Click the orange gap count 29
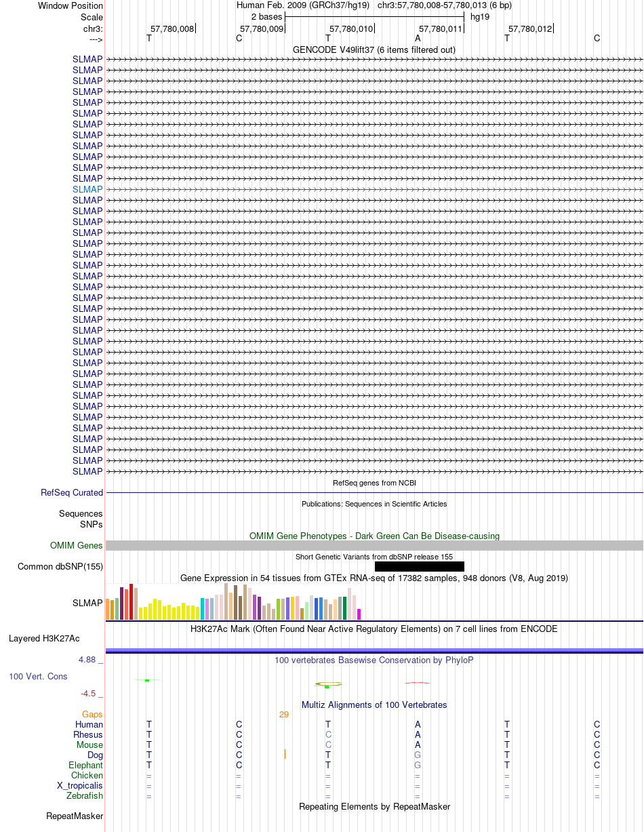This screenshot has width=644, height=832. coord(284,715)
